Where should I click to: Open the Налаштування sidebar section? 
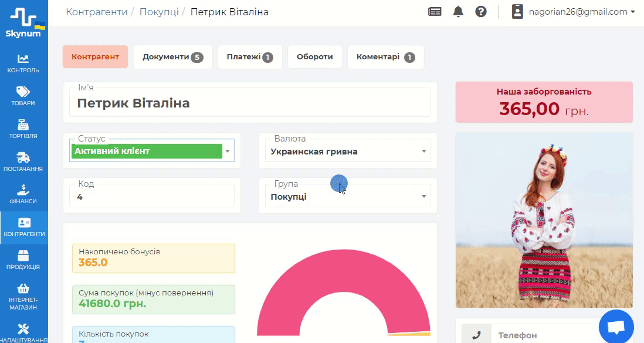23,332
